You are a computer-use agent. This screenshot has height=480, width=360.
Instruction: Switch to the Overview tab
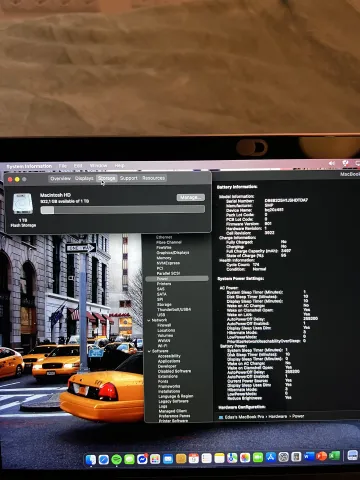60,178
